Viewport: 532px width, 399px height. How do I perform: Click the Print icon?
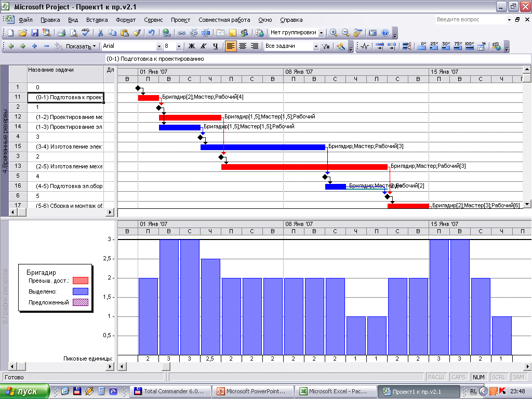(61, 33)
